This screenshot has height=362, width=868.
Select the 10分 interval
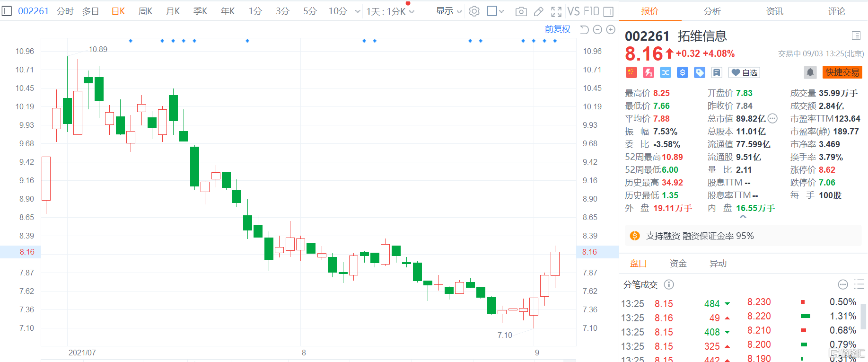point(338,11)
